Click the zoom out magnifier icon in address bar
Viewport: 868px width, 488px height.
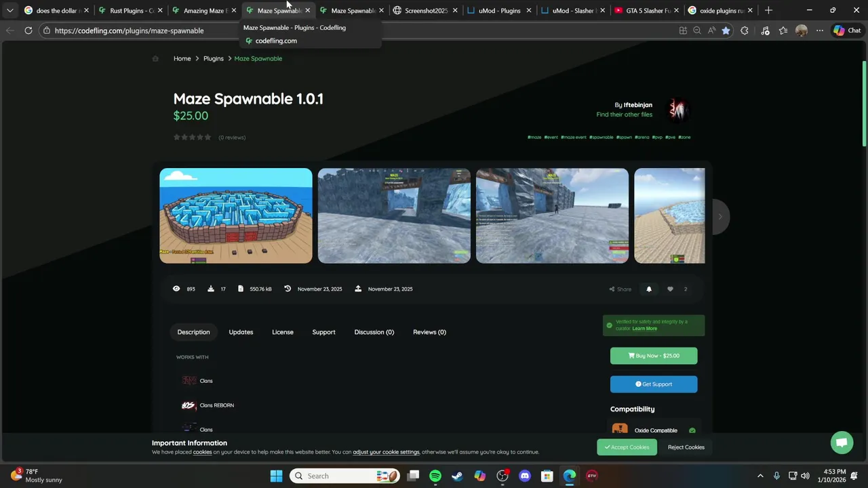tap(697, 30)
